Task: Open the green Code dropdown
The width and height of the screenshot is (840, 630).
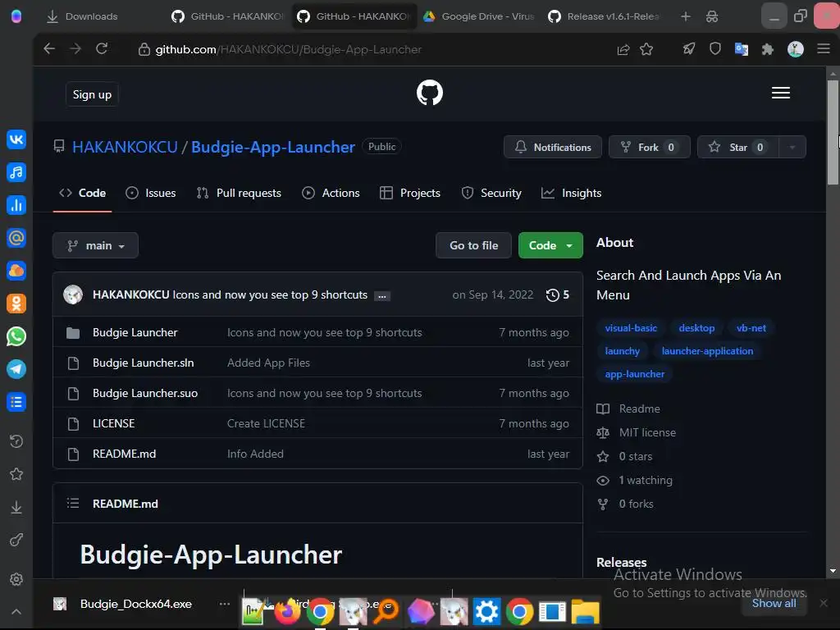Action: pyautogui.click(x=550, y=245)
